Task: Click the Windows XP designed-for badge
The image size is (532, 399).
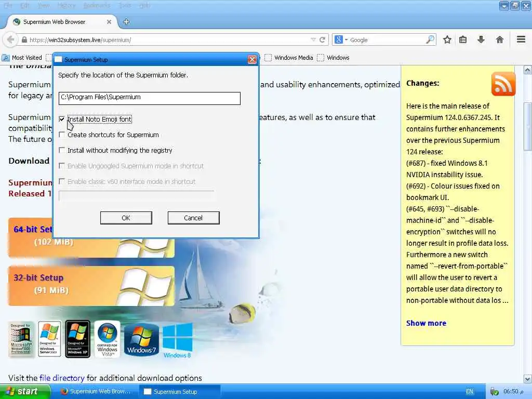Action: (x=78, y=339)
